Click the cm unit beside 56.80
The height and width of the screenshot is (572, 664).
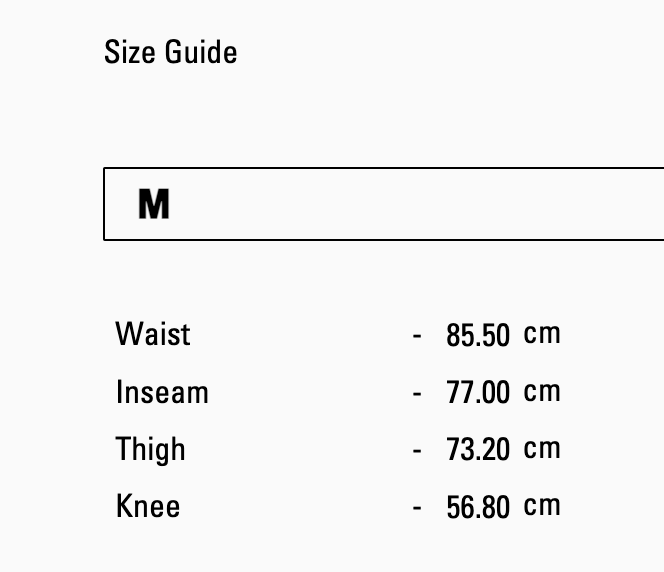pos(542,506)
